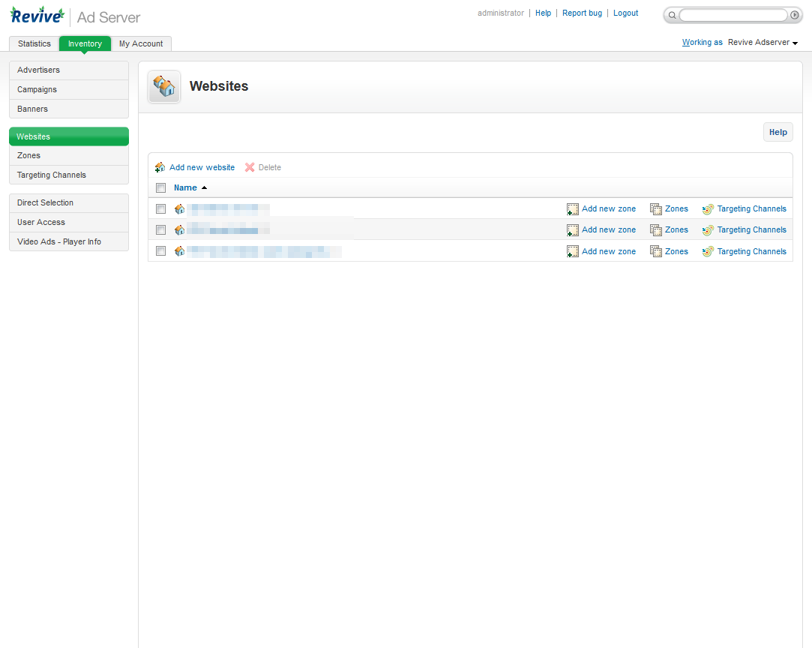The height and width of the screenshot is (648, 812).
Task: Switch to the Statistics tab
Action: pos(34,43)
